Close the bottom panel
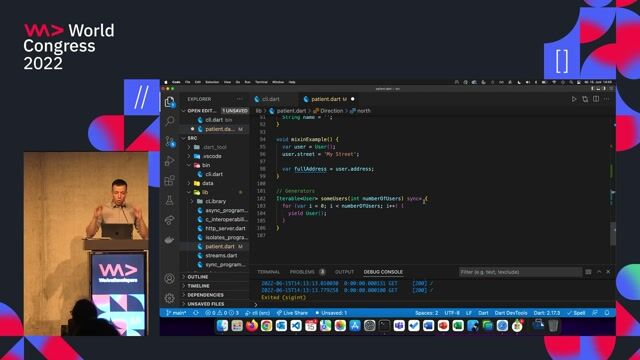This screenshot has height=360, width=640. tap(608, 272)
